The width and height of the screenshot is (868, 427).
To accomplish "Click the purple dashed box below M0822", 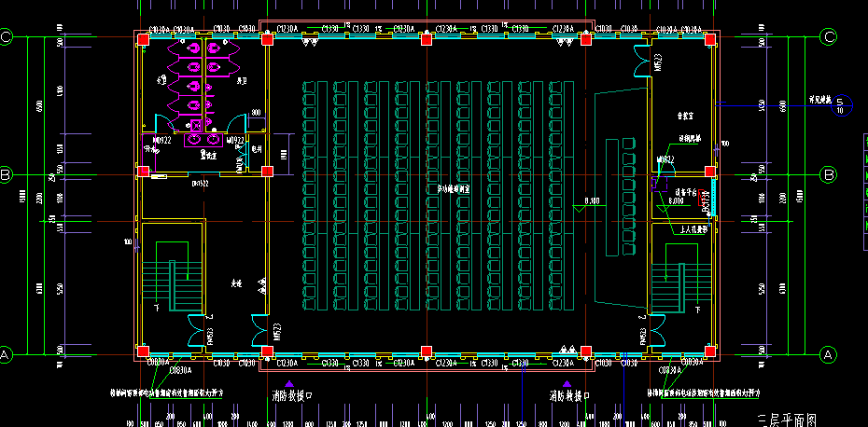I will click(659, 183).
